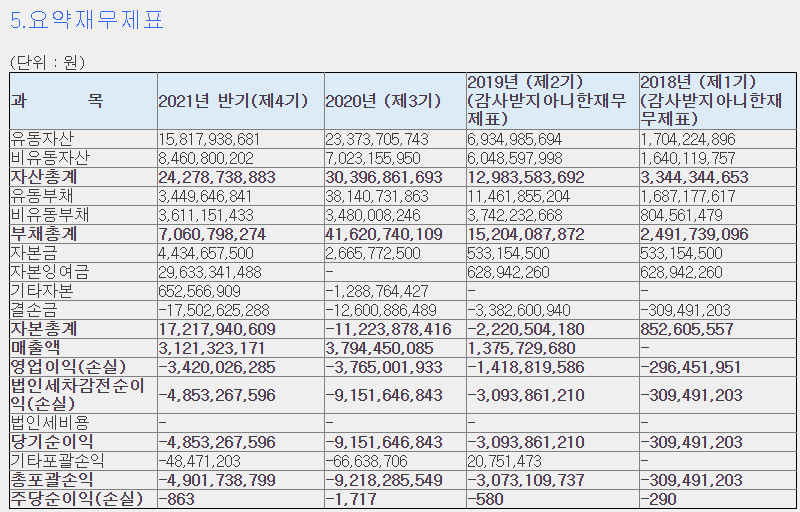Click the value 4,434,657,500
This screenshot has width=800, height=512.
pyautogui.click(x=206, y=253)
